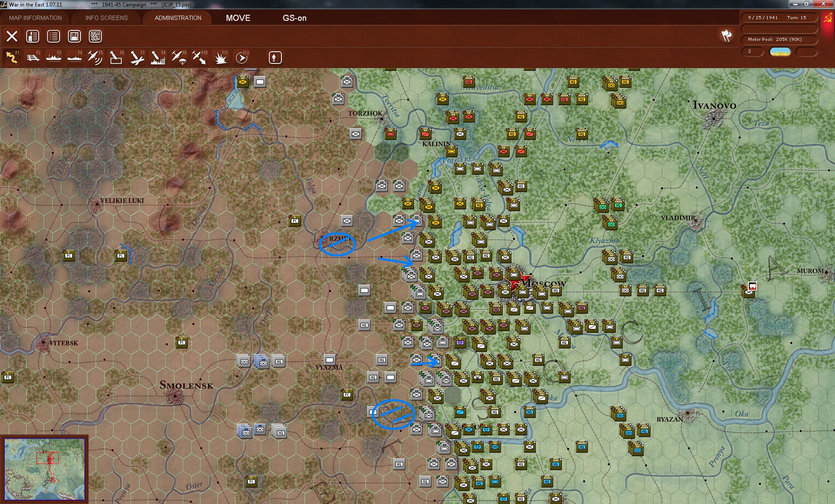
Task: Click the Vitebsk city hex
Action: [x=43, y=342]
